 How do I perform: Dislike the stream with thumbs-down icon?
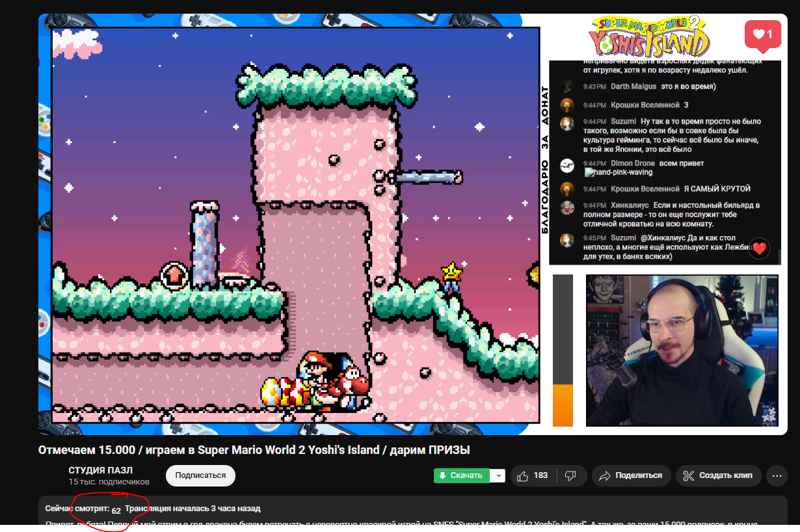click(x=570, y=475)
